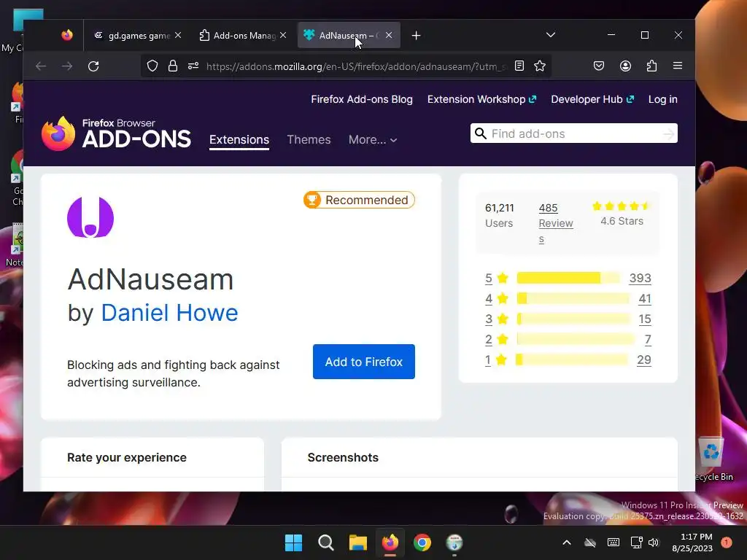747x560 pixels.
Task: Open File Explorer from taskbar
Action: point(357,542)
